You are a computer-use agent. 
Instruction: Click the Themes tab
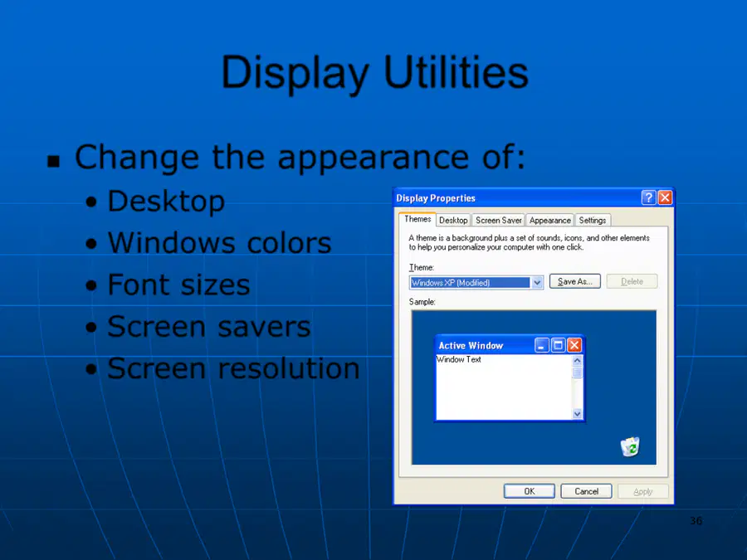pos(417,219)
